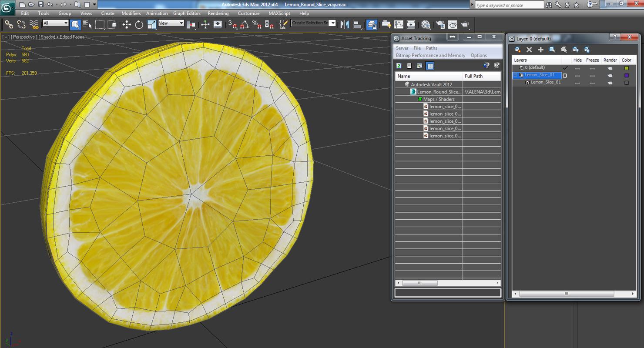Viewport: 644px width, 348px height.
Task: Open the Schematic View icon
Action: [x=411, y=25]
